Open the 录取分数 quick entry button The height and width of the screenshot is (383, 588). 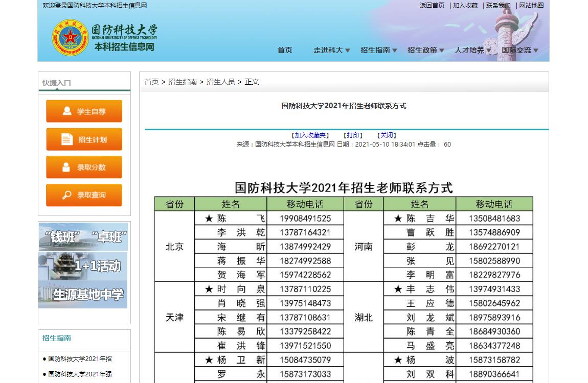(x=84, y=167)
